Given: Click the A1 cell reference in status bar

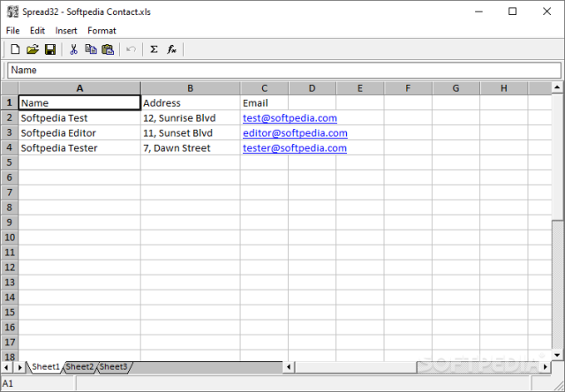Looking at the screenshot, I should coord(8,383).
